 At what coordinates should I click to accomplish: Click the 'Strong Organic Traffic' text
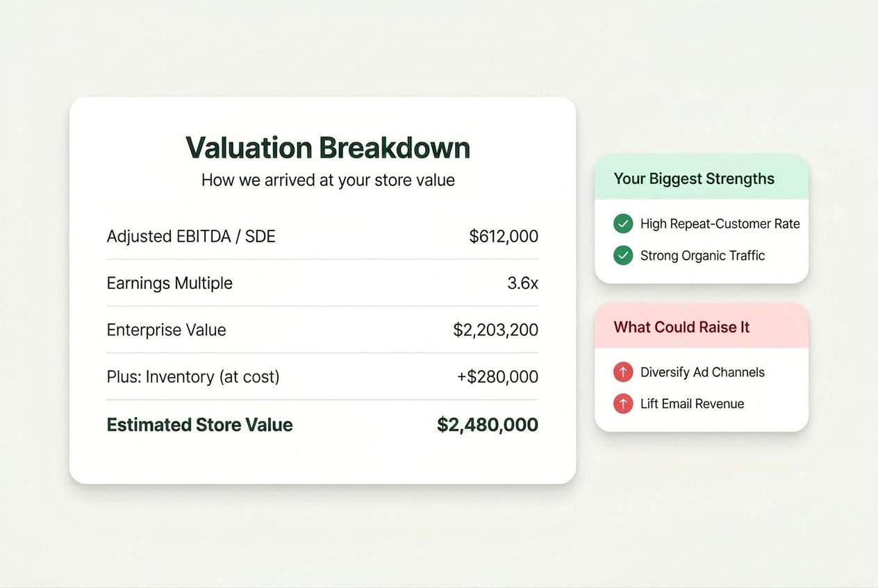(x=702, y=255)
